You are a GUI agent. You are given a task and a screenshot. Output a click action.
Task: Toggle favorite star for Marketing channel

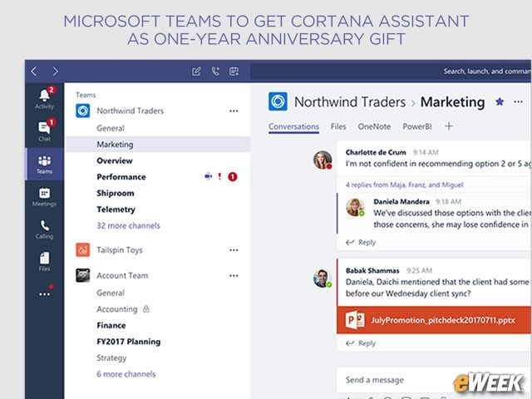pyautogui.click(x=500, y=101)
